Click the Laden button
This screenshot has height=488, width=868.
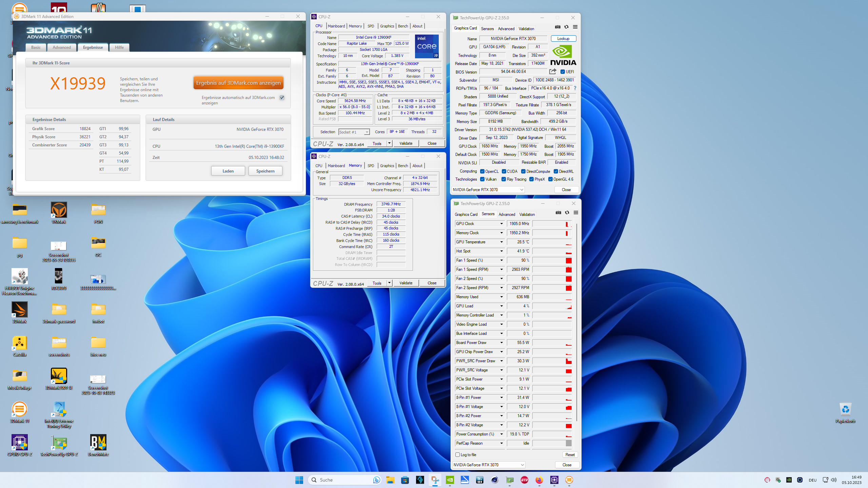[228, 171]
